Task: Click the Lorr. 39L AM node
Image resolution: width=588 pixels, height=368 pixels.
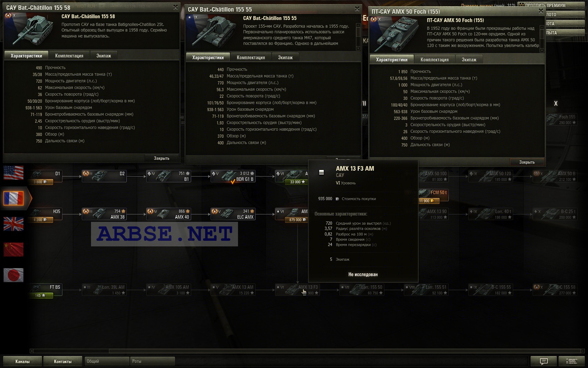Action: pyautogui.click(x=104, y=289)
